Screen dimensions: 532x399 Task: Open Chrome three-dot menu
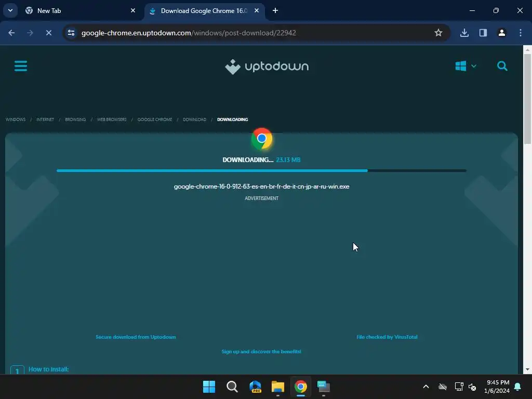click(521, 33)
